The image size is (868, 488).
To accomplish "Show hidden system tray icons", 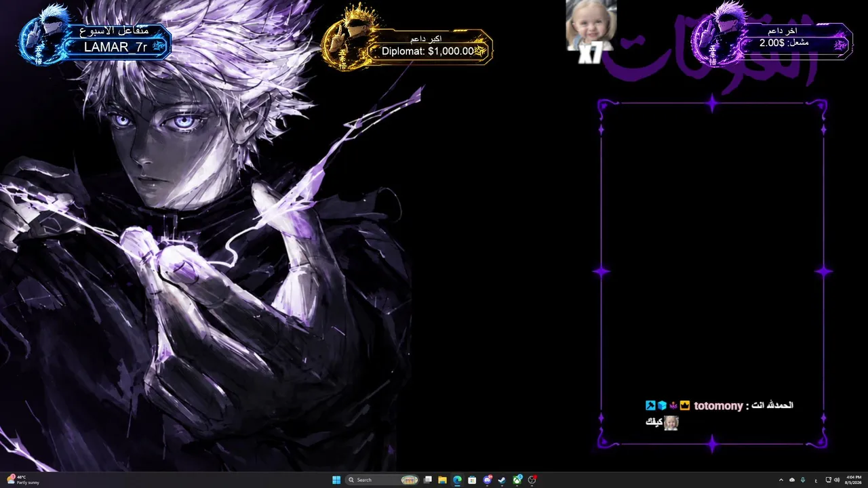I will pos(781,480).
